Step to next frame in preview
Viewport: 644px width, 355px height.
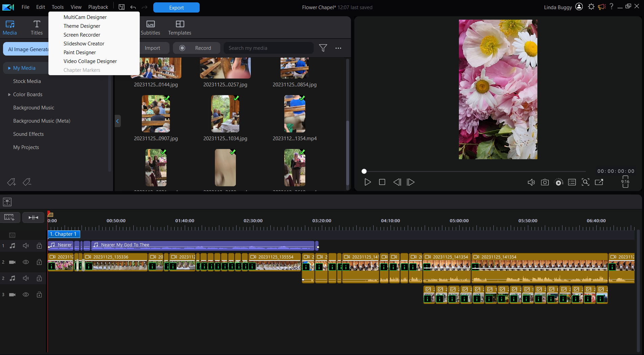410,182
